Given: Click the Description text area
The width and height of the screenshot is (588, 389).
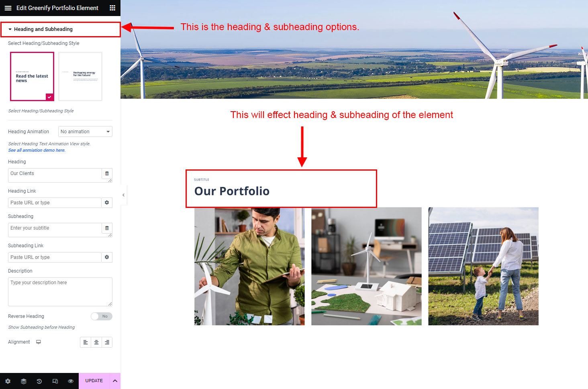Looking at the screenshot, I should pyautogui.click(x=60, y=292).
